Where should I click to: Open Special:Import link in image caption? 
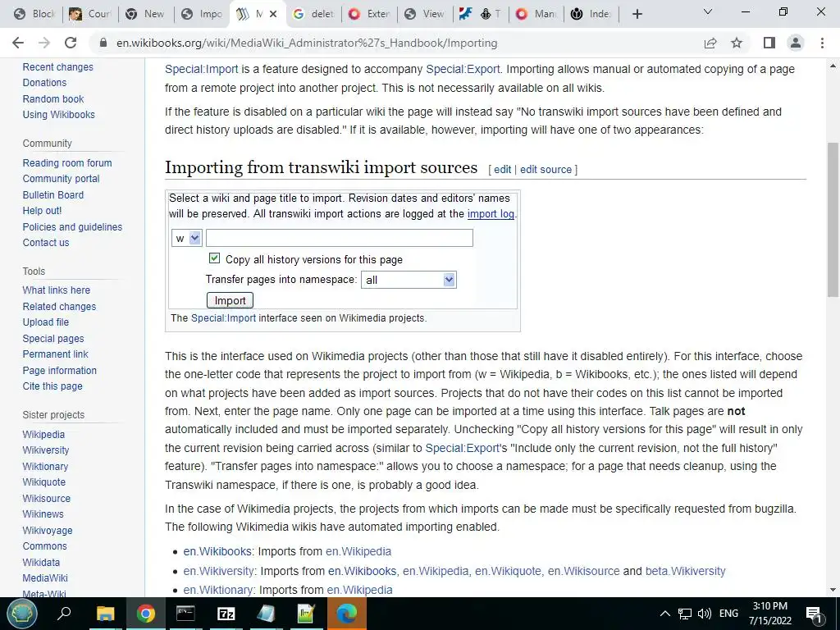(223, 317)
